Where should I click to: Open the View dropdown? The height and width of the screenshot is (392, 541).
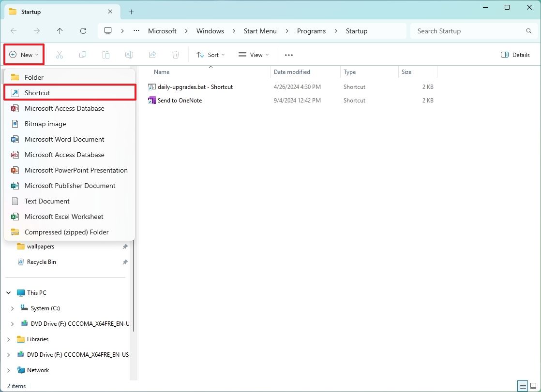(253, 55)
